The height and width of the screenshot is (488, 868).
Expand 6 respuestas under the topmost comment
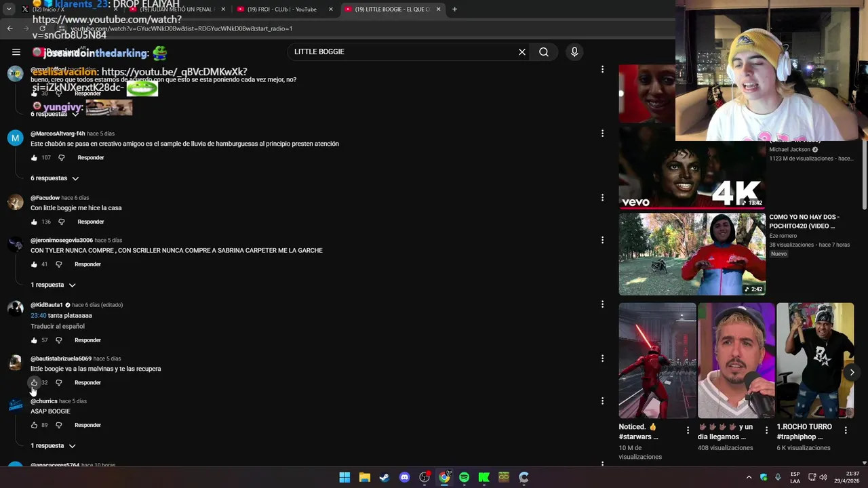[54, 114]
